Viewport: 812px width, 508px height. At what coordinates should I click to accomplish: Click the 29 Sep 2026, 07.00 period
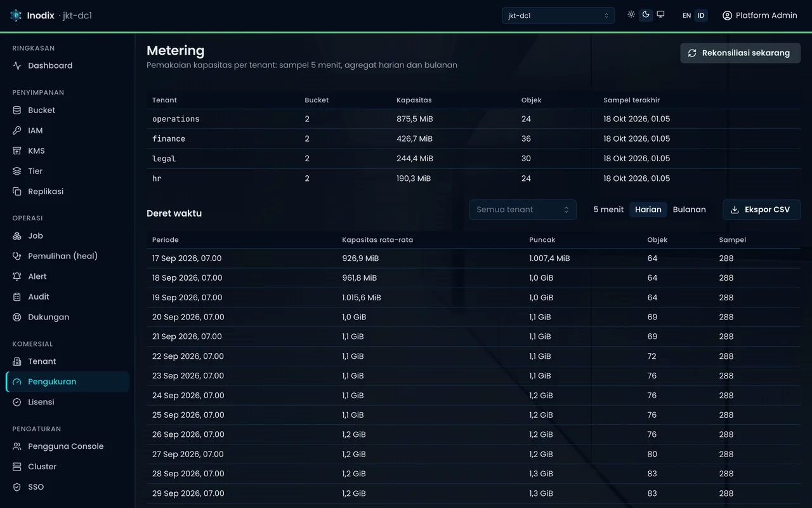coord(188,493)
